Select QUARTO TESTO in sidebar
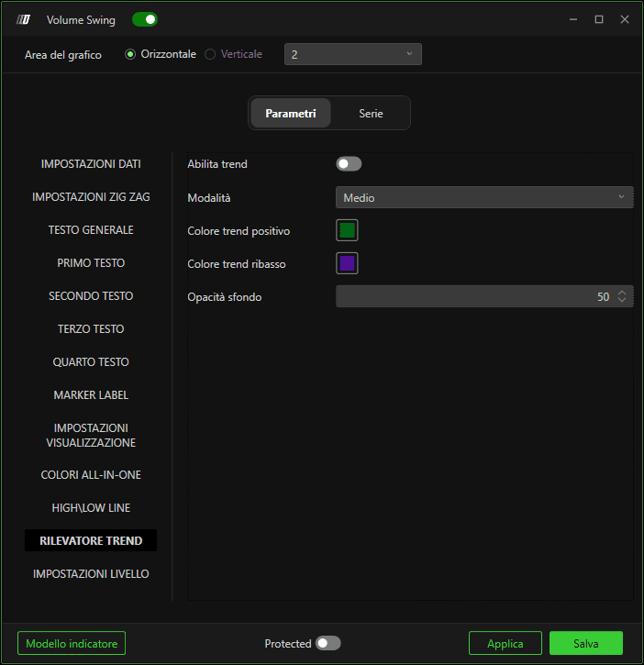644x665 pixels. coord(91,362)
